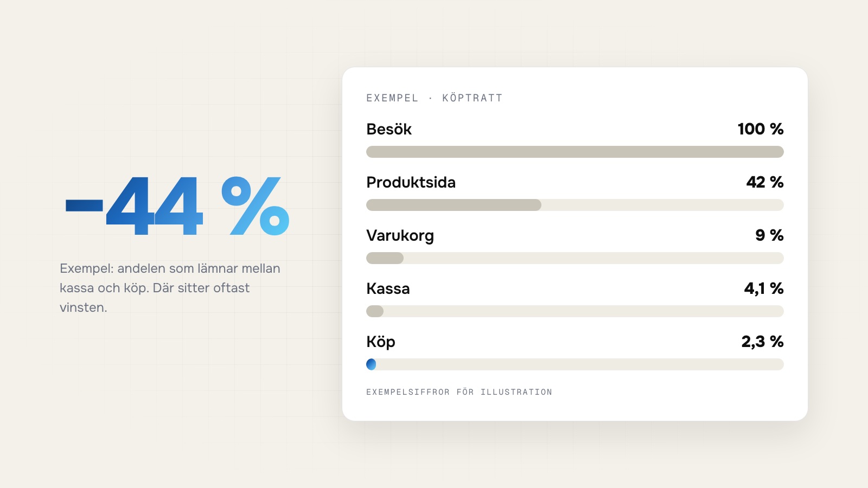The height and width of the screenshot is (488, 868).
Task: Click the empty track of the Köp bar
Action: tap(580, 364)
